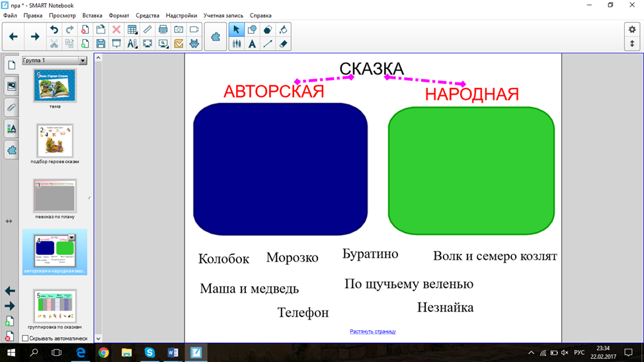Open the 'Формат' menu

(119, 15)
